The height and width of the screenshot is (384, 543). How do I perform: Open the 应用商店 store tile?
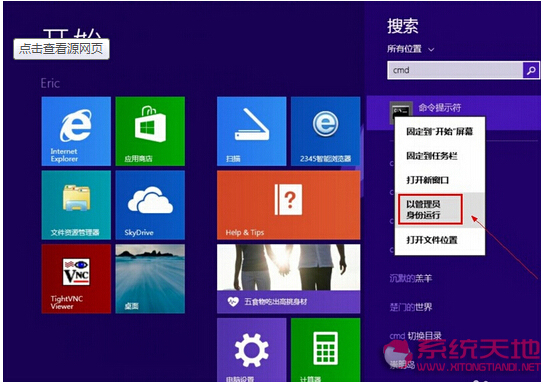[x=150, y=131]
